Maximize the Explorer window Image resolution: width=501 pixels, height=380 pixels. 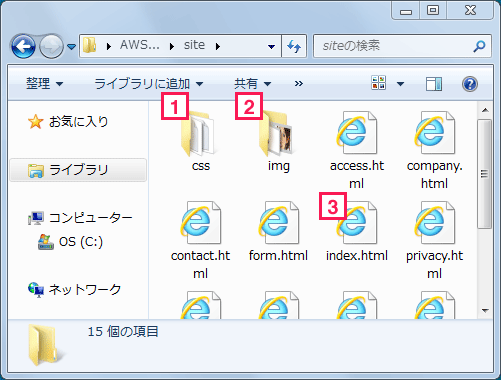pos(433,11)
